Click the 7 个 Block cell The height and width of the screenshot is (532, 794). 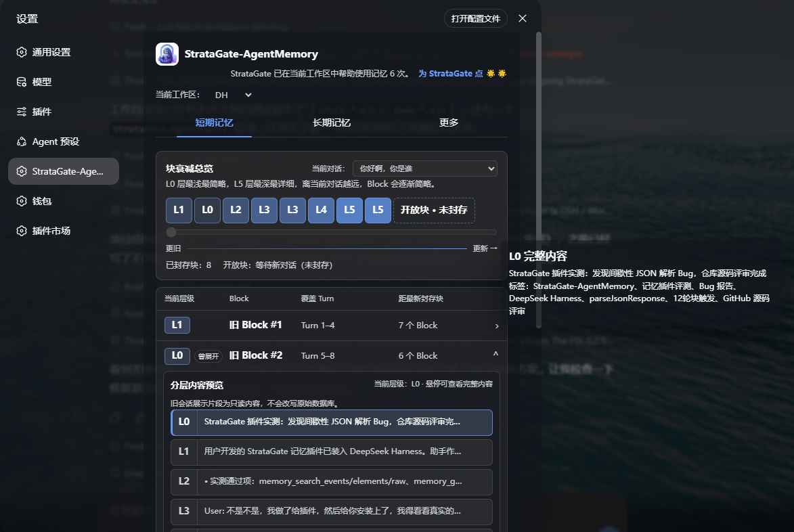tap(418, 326)
